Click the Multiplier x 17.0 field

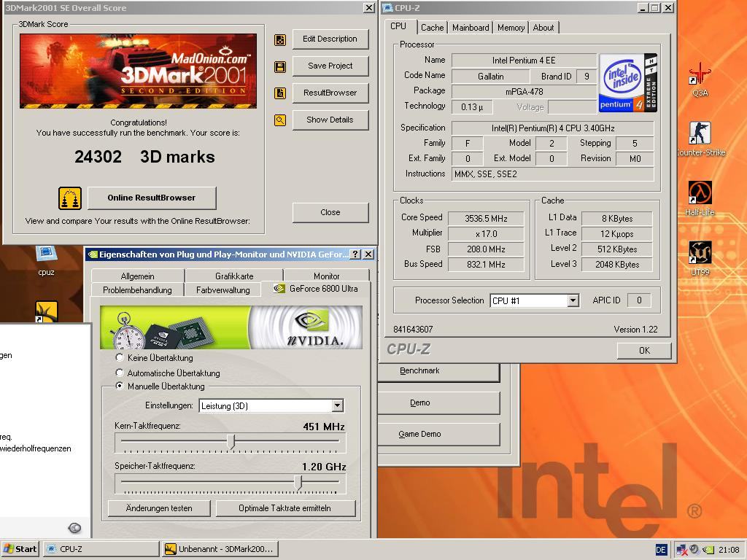(x=486, y=234)
